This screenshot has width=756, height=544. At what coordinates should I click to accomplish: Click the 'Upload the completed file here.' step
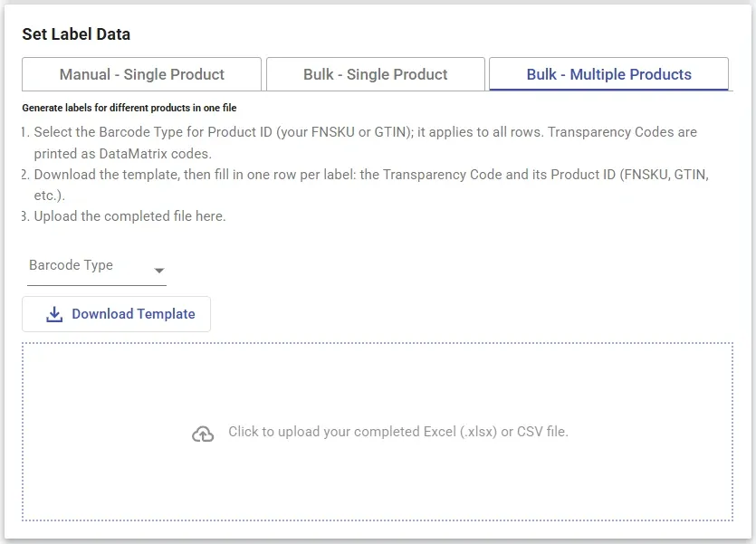(x=129, y=215)
